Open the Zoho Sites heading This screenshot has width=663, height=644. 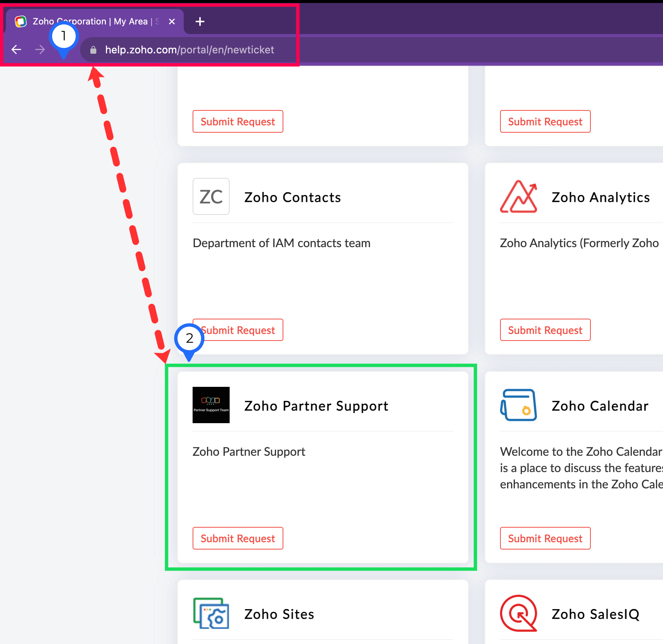[x=279, y=614]
